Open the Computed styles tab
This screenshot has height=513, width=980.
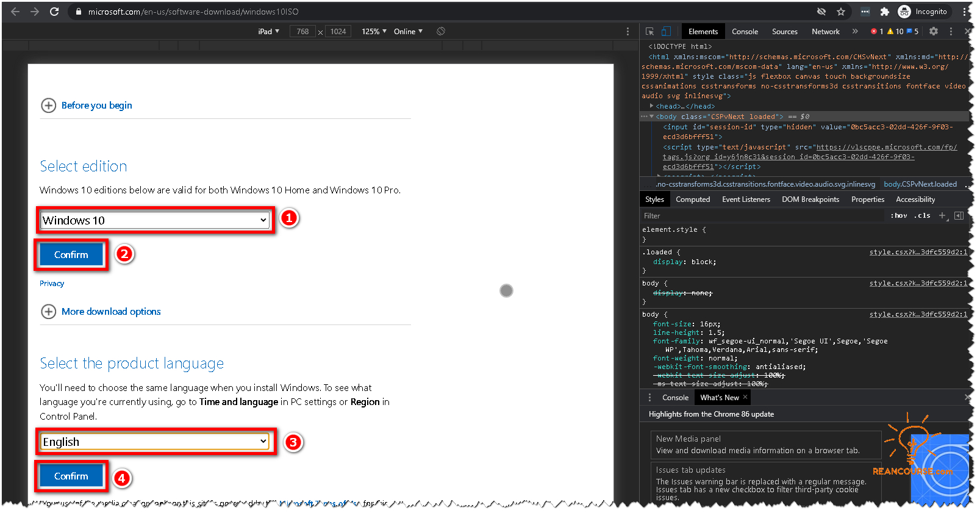693,199
